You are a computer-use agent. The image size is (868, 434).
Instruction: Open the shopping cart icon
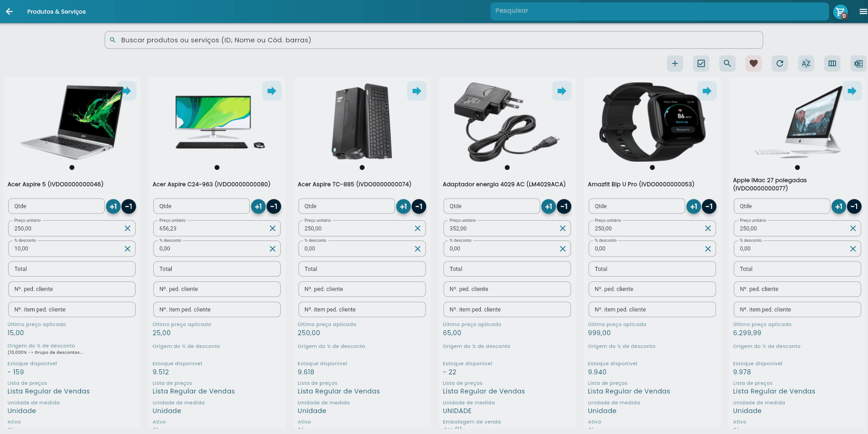840,12
